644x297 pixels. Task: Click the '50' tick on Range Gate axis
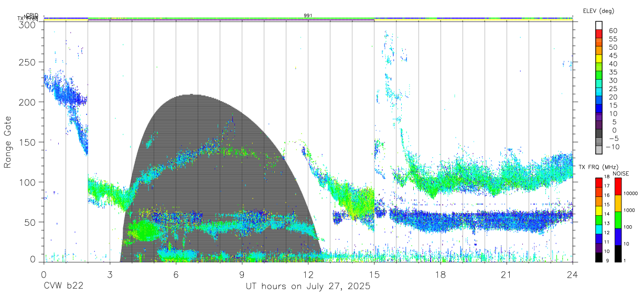click(x=30, y=222)
